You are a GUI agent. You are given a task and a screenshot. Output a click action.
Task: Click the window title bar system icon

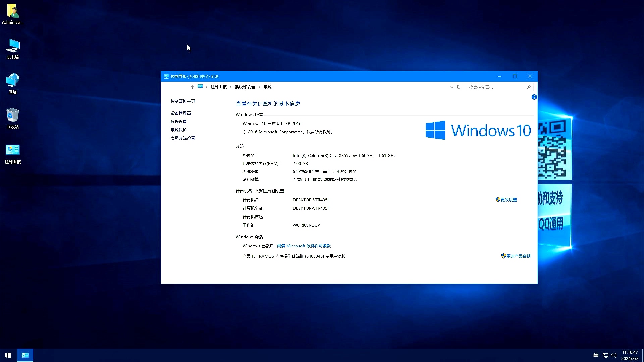click(166, 76)
